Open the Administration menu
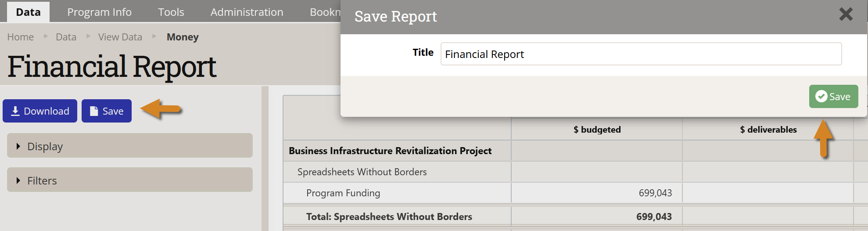This screenshot has width=868, height=231. (247, 12)
